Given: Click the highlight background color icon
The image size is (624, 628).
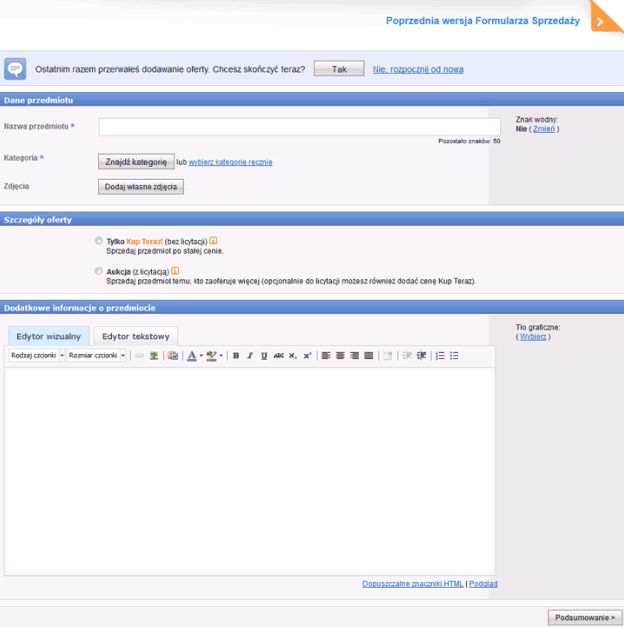Looking at the screenshot, I should 211,356.
